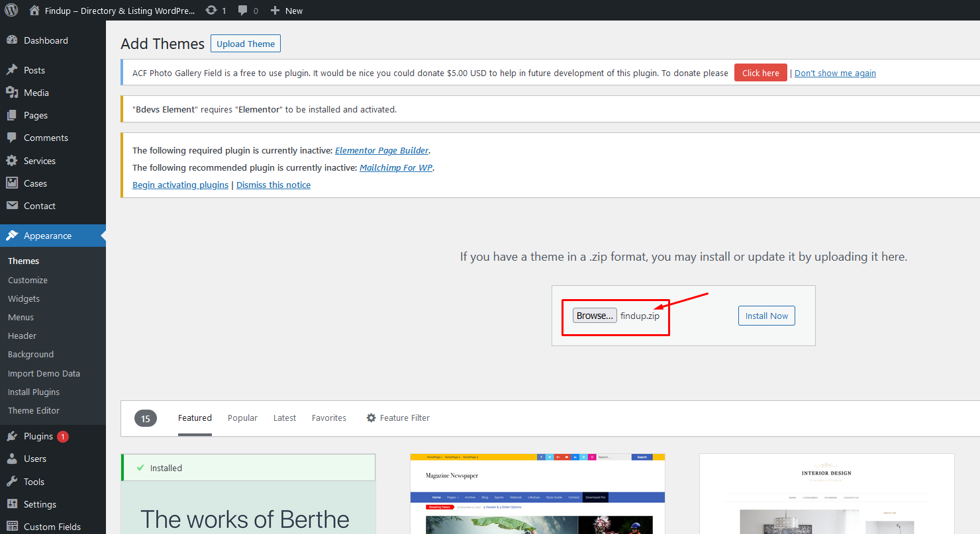Switch to the Latest themes tab
This screenshot has width=980, height=534.
coord(285,418)
